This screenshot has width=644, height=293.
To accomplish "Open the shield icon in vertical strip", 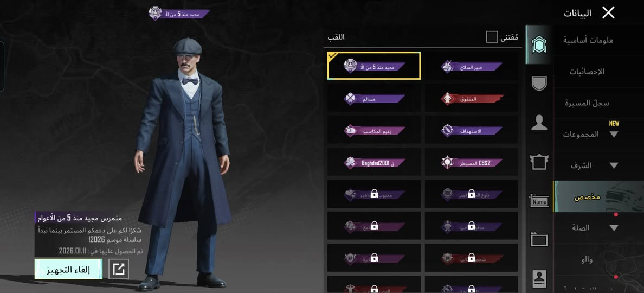I will pyautogui.click(x=539, y=84).
